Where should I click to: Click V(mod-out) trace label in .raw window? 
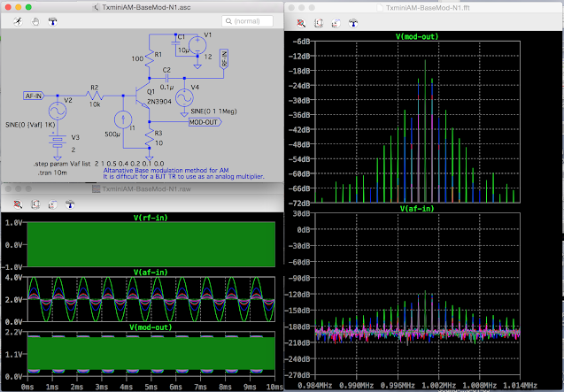(x=151, y=327)
